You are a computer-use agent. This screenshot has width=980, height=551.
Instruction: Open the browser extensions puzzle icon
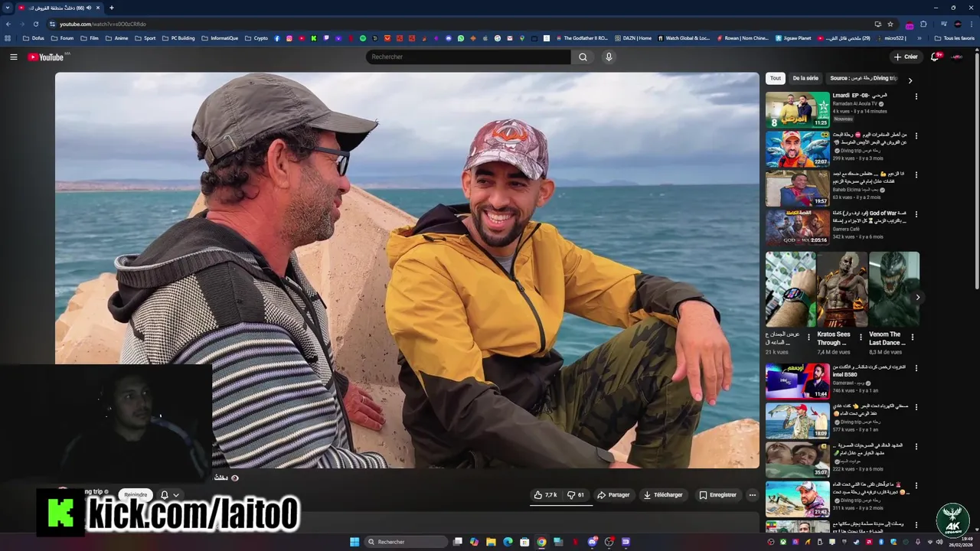[923, 24]
